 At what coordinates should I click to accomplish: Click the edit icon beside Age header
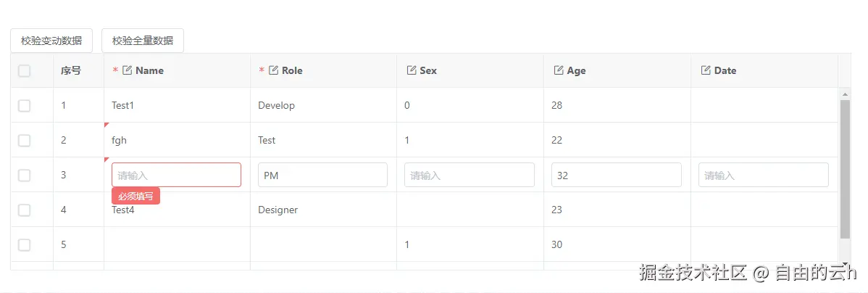[x=559, y=70]
